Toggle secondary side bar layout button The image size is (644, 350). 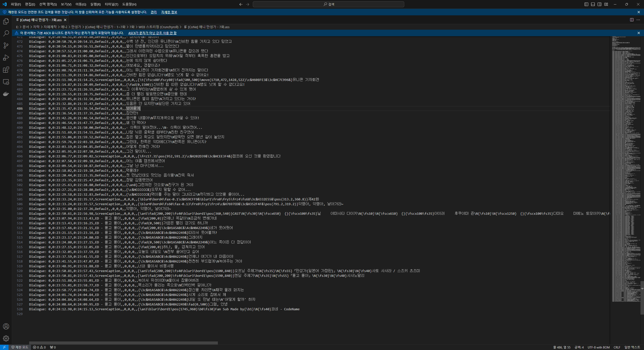click(x=599, y=4)
